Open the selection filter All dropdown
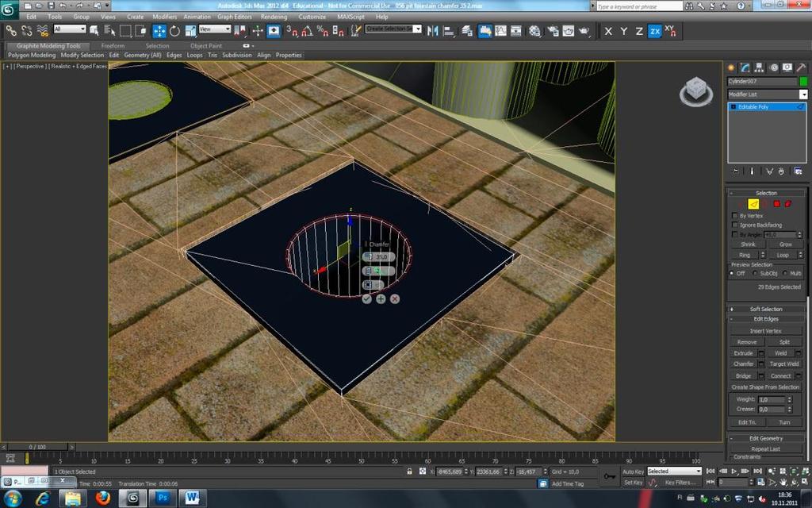The height and width of the screenshot is (508, 812). [x=70, y=29]
